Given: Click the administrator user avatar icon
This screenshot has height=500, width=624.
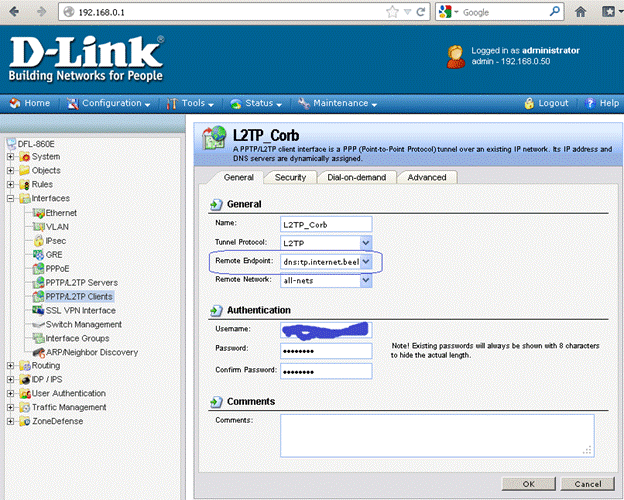Looking at the screenshot, I should click(x=456, y=57).
